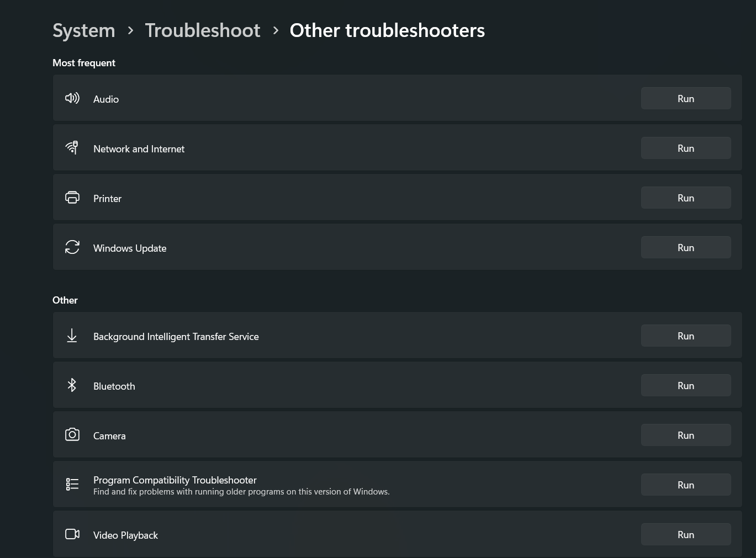Run the Network and Internet troubleshooter
This screenshot has width=756, height=558.
click(686, 148)
